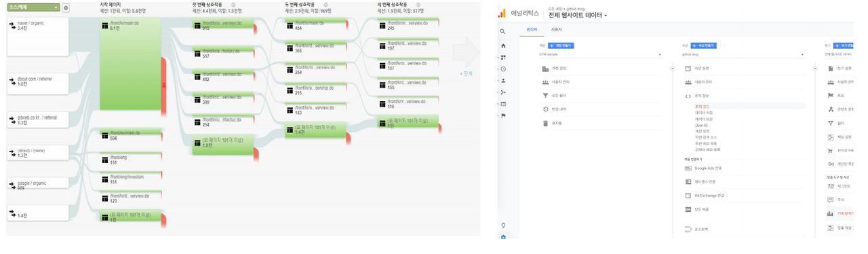Select the (direct) / (none) source node
868x254 pixels.
coord(37,153)
